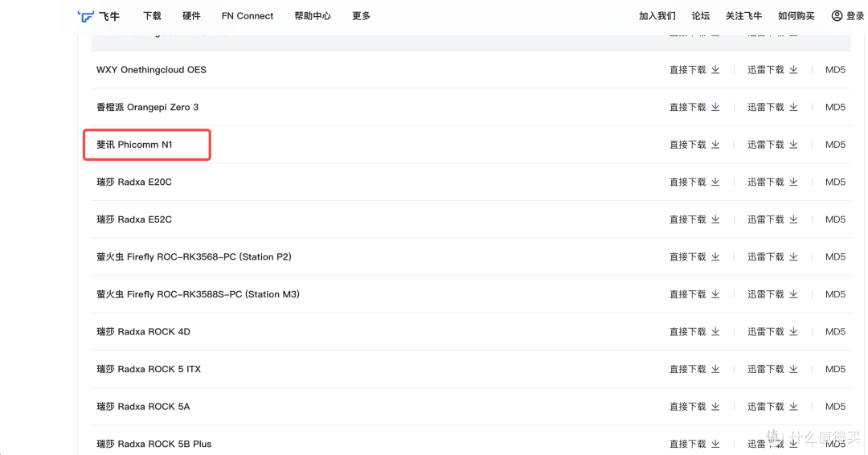
Task: Show MD5 for Firefly Station P2
Action: click(835, 256)
